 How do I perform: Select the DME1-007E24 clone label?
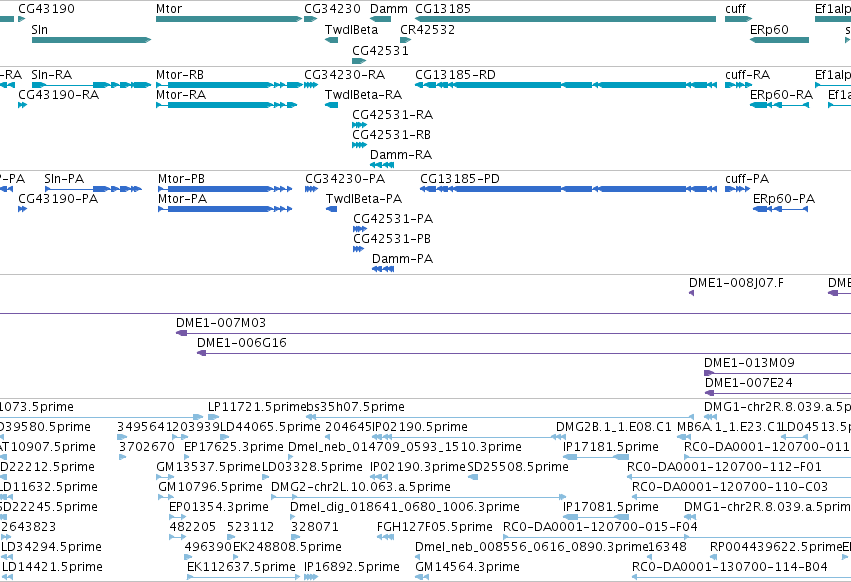[x=748, y=383]
